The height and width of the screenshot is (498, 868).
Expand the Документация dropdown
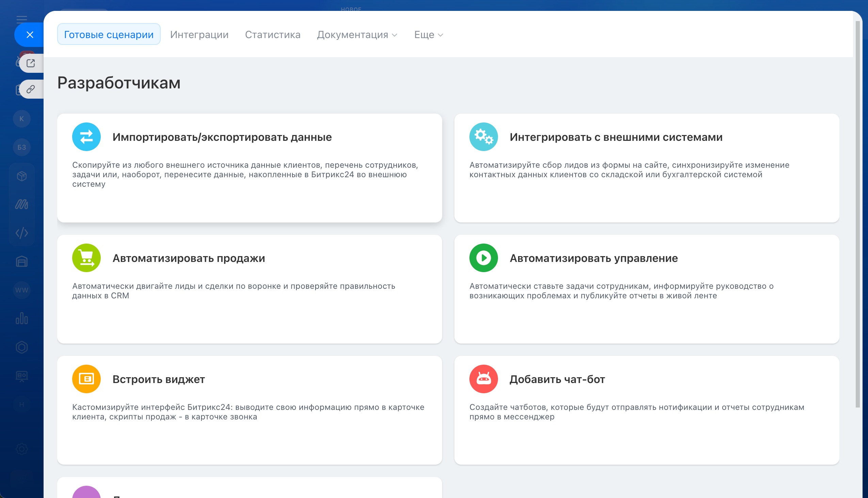click(x=357, y=35)
